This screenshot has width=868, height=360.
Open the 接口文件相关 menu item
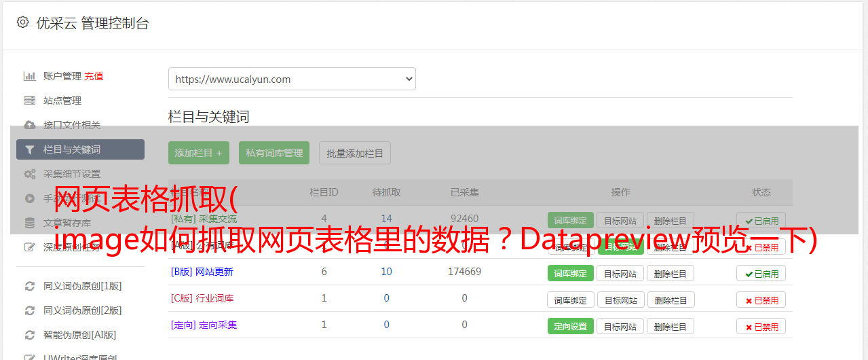pos(72,125)
